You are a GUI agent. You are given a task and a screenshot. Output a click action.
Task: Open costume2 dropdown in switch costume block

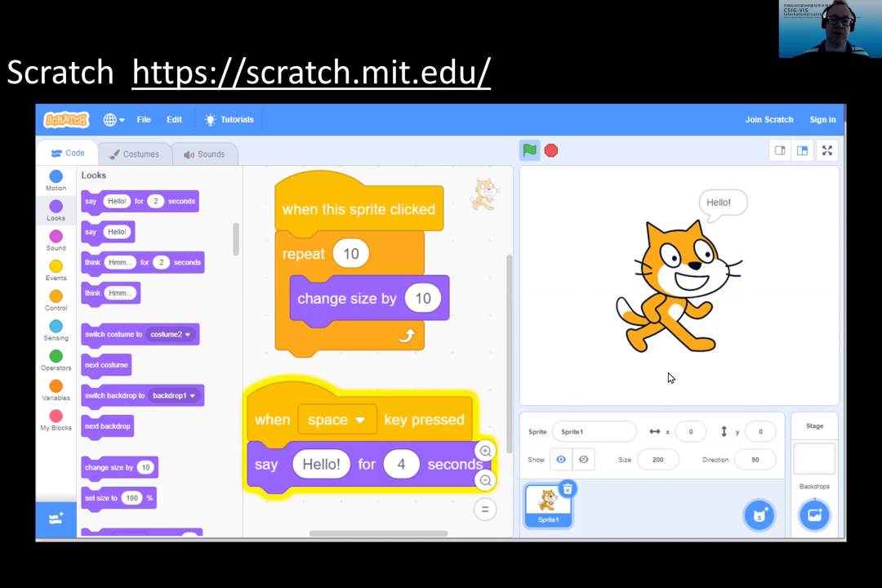tap(171, 334)
